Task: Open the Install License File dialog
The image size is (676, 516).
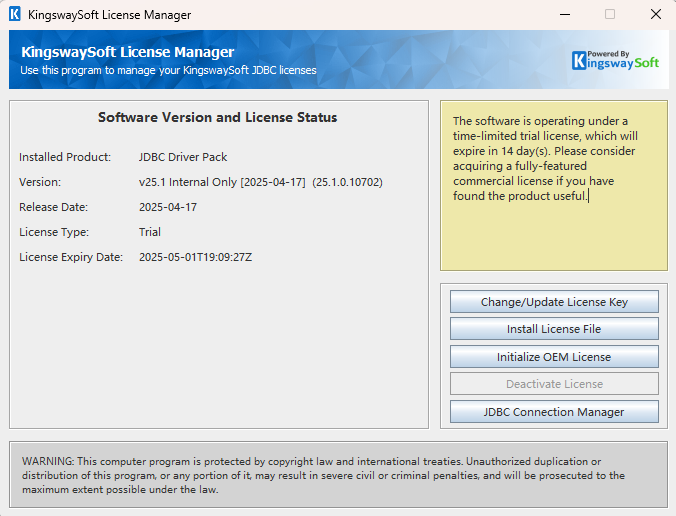Action: click(554, 329)
